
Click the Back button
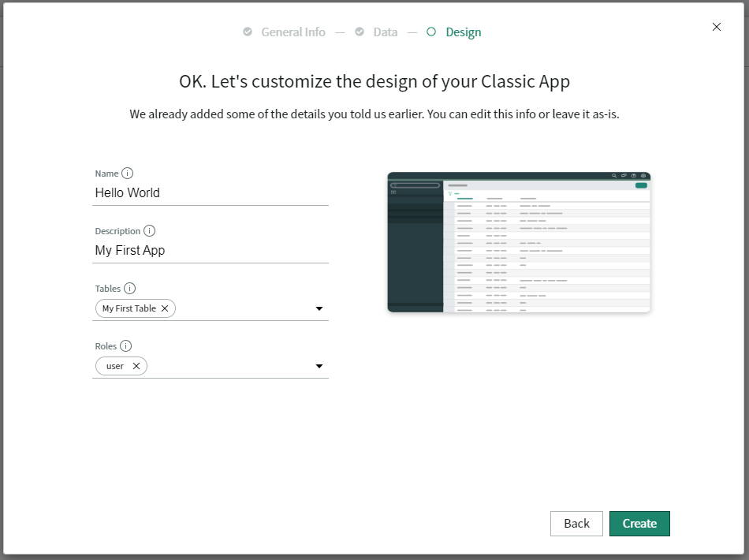(x=576, y=524)
